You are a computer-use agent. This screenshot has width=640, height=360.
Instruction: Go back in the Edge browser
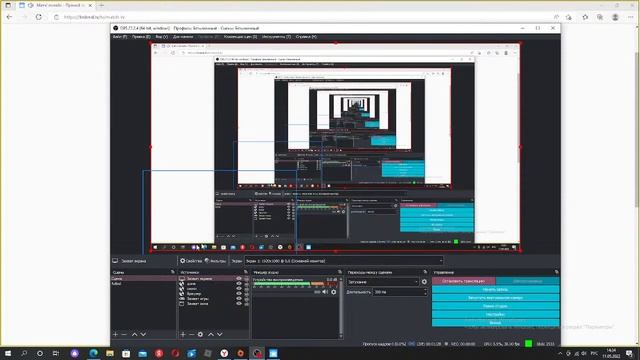click(x=9, y=17)
